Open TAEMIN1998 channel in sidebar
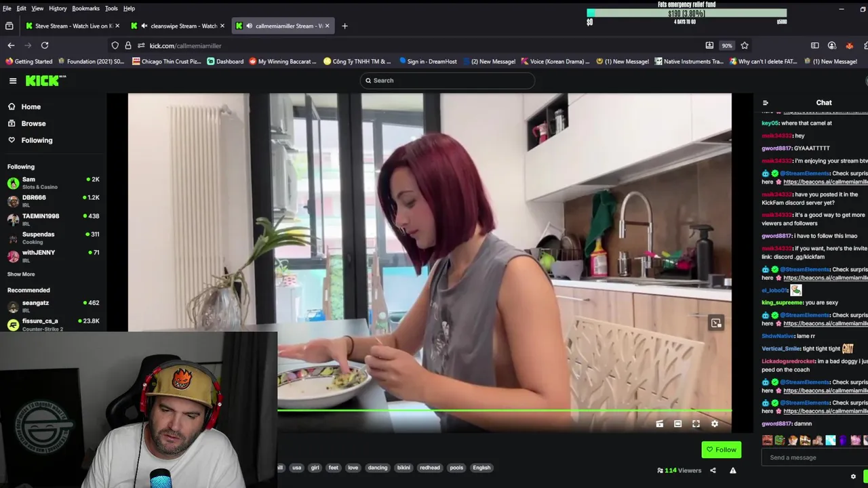The width and height of the screenshot is (868, 488). (54, 220)
